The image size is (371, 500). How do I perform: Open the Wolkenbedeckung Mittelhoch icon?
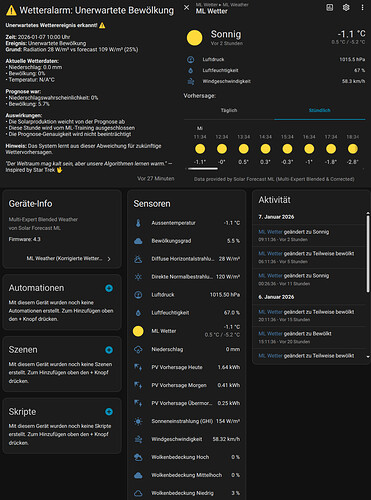click(x=138, y=475)
